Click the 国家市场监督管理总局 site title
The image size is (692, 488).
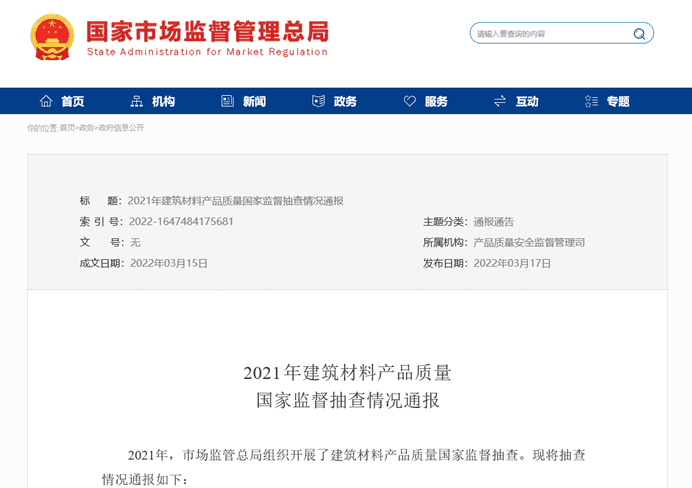coord(207,31)
